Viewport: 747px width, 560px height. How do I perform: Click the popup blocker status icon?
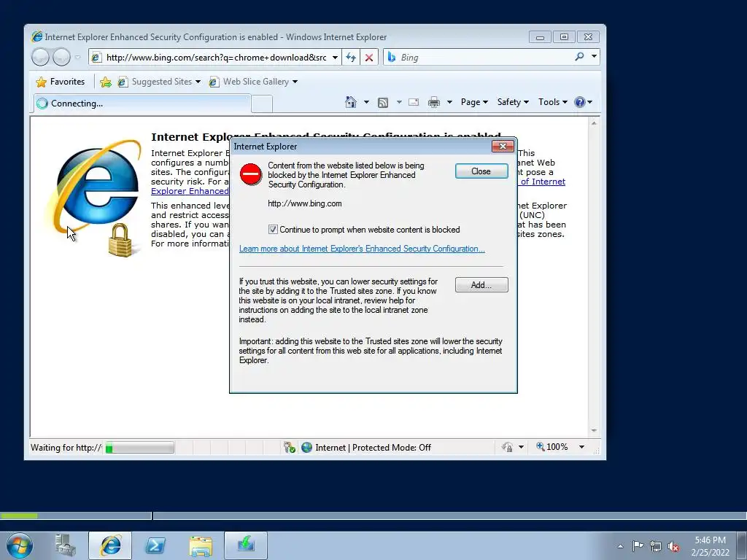289,447
